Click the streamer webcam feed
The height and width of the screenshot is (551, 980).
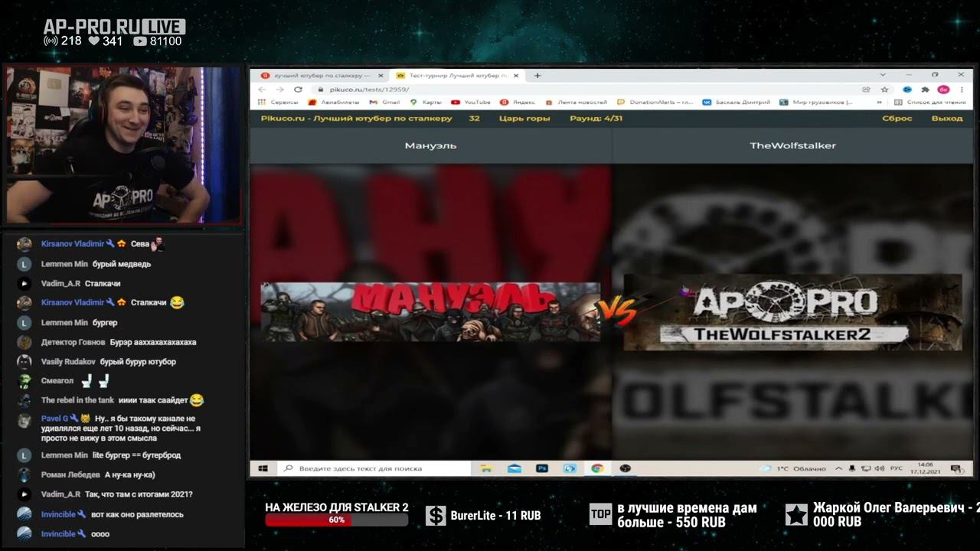point(124,145)
